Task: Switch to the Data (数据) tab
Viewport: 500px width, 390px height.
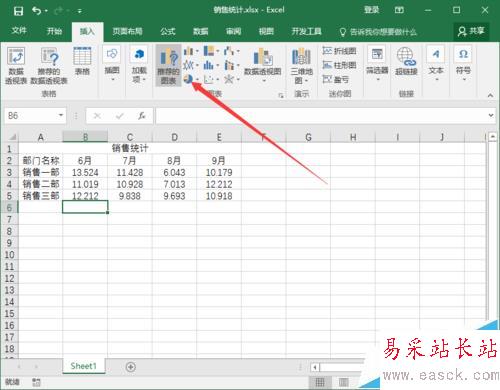Action: tap(201, 31)
